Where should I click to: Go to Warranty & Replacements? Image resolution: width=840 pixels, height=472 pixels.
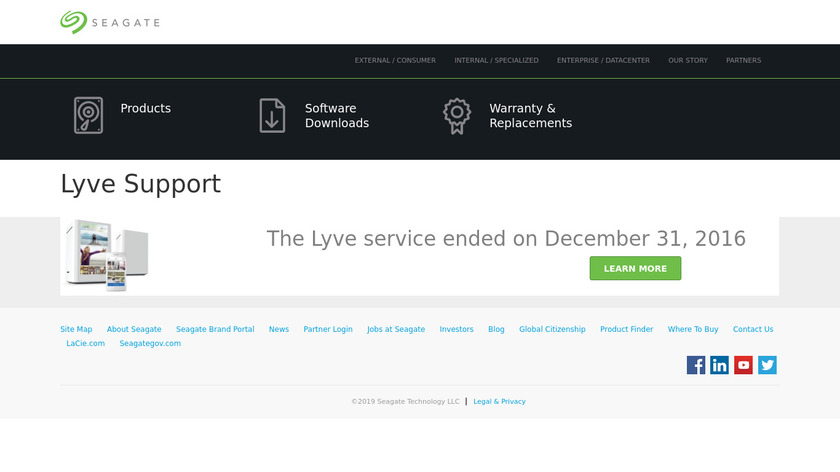pyautogui.click(x=530, y=116)
